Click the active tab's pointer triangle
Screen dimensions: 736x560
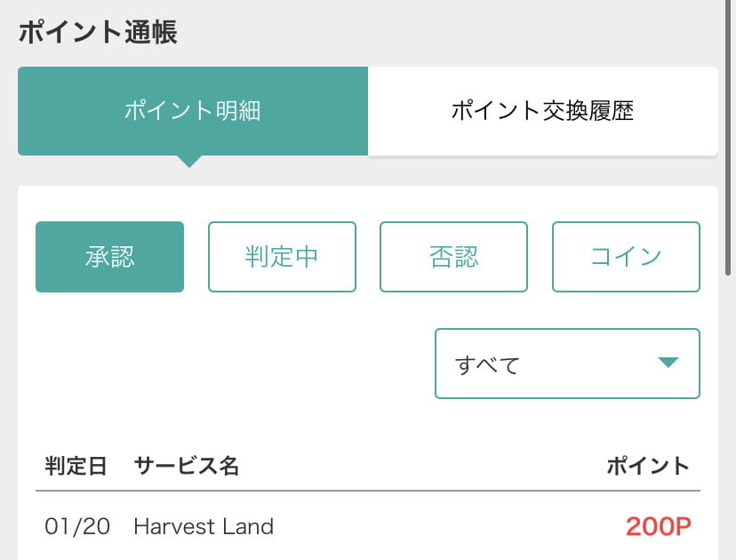[189, 161]
